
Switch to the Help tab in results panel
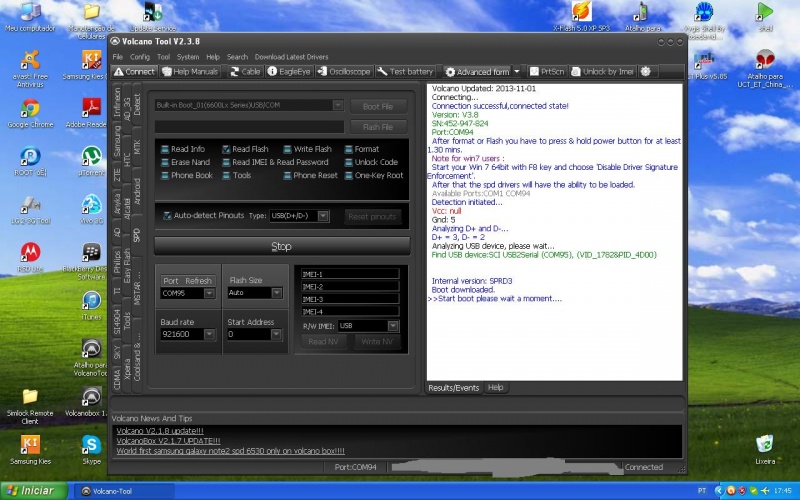click(x=495, y=388)
